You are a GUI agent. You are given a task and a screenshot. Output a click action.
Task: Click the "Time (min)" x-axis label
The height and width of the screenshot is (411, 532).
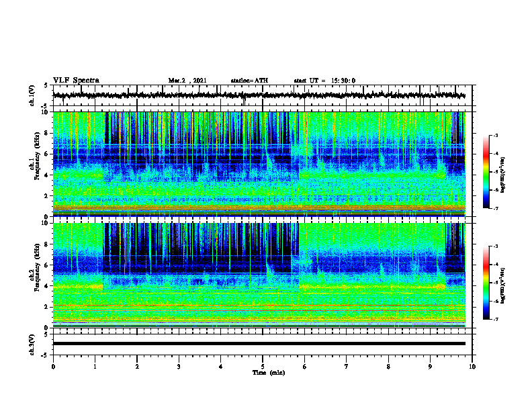coord(269,373)
